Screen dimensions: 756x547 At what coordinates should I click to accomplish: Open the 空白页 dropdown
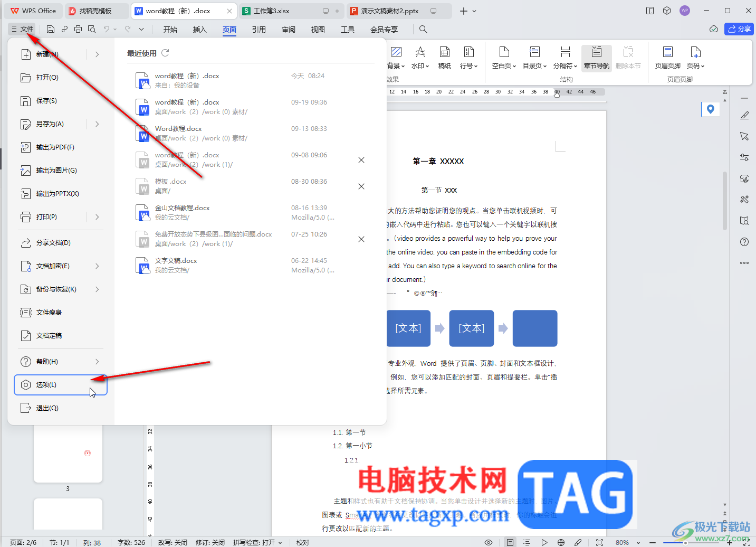(504, 58)
